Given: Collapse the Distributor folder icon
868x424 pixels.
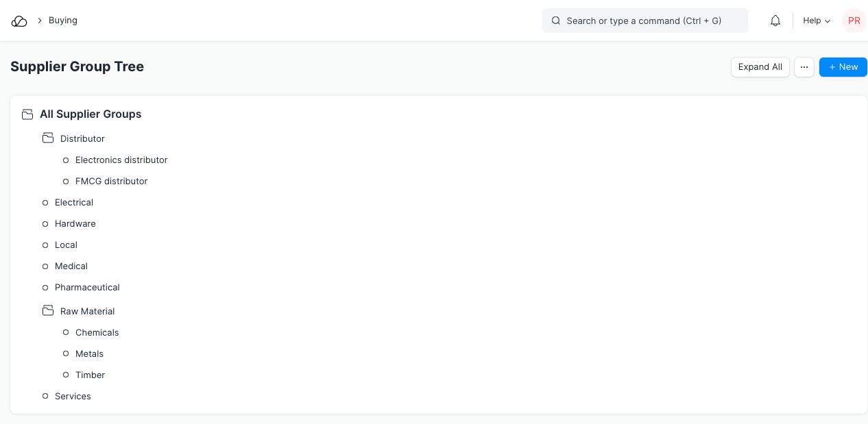Looking at the screenshot, I should [47, 138].
